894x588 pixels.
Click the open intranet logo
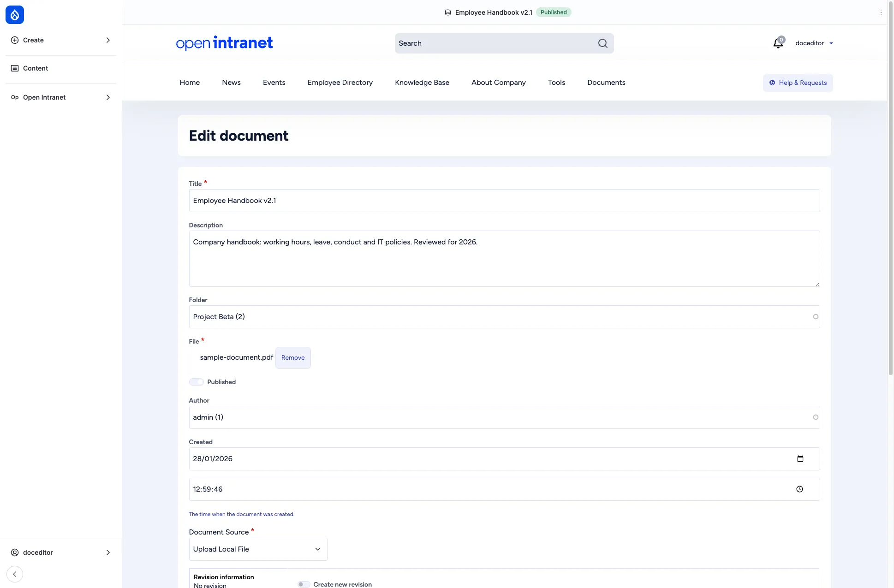click(224, 43)
